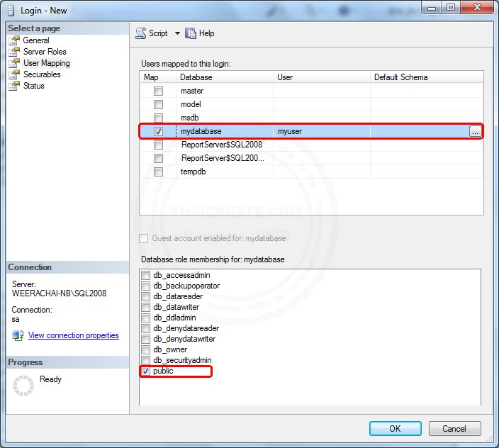The height and width of the screenshot is (448, 499).
Task: Click the connection properties computer icon
Action: click(x=18, y=335)
